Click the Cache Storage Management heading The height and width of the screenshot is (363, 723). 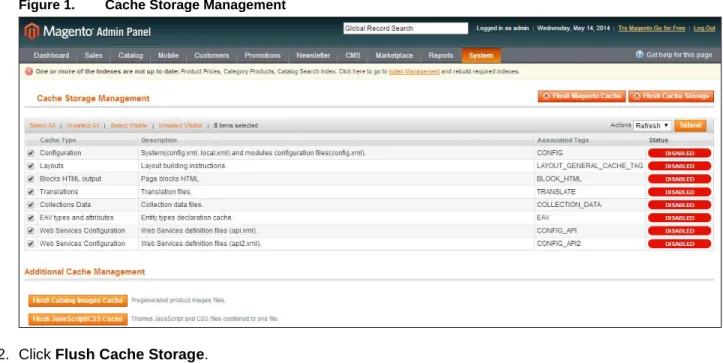coord(93,98)
